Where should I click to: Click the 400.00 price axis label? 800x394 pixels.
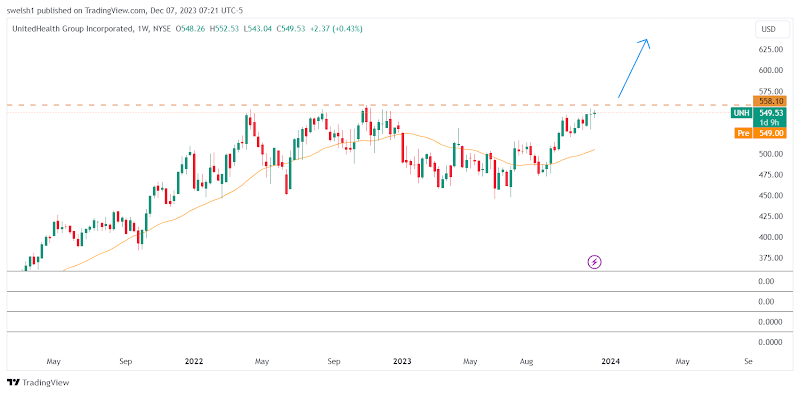[x=771, y=237]
